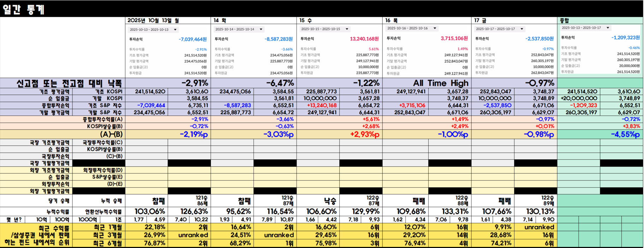
Task: Select the +2.93%p difference cell
Action: 340,135
